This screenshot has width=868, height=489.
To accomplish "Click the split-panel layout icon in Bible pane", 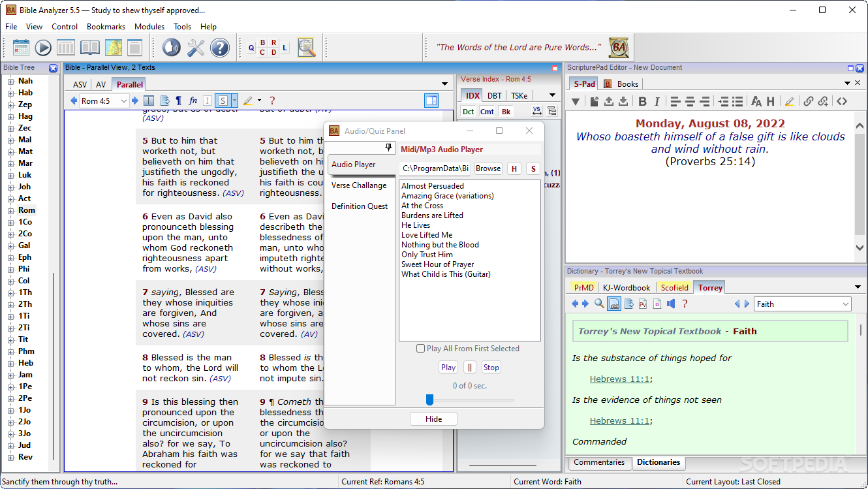I will [431, 101].
